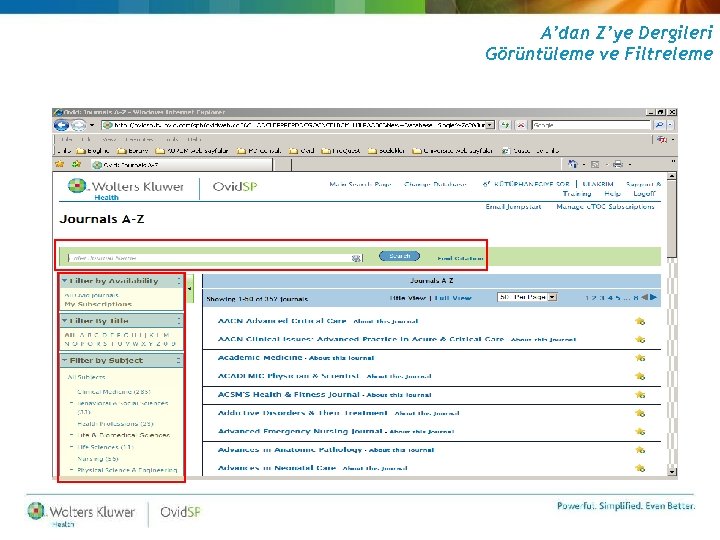Click favorite star for Advanced Emergency Nursing Journal
The width and height of the screenshot is (720, 540).
(x=640, y=432)
